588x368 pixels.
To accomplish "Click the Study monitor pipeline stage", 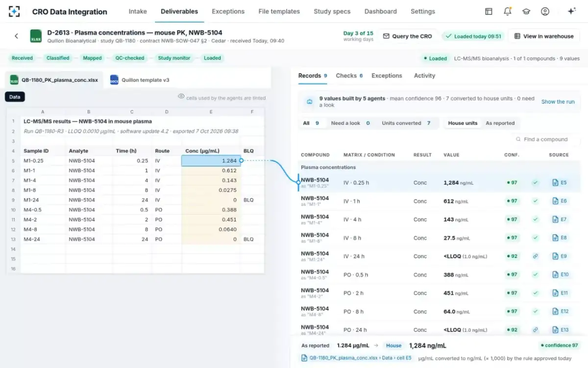I will pos(174,58).
